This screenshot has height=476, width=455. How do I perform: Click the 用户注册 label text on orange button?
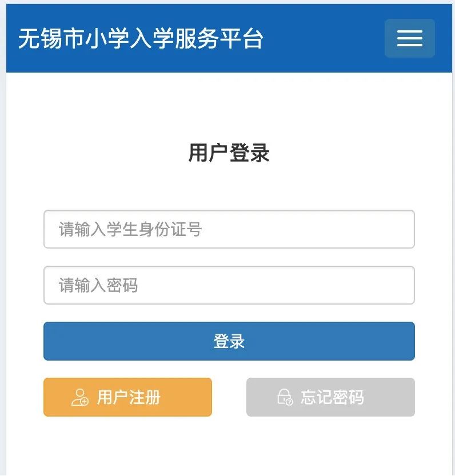click(x=129, y=397)
